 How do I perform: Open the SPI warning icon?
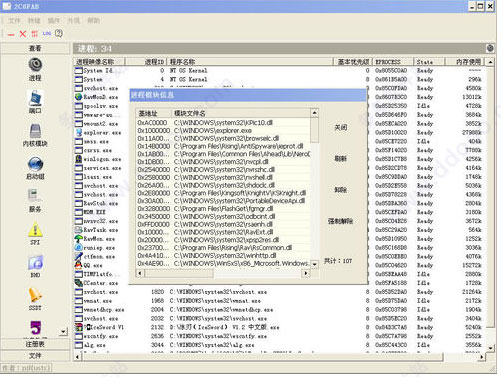[x=35, y=229]
